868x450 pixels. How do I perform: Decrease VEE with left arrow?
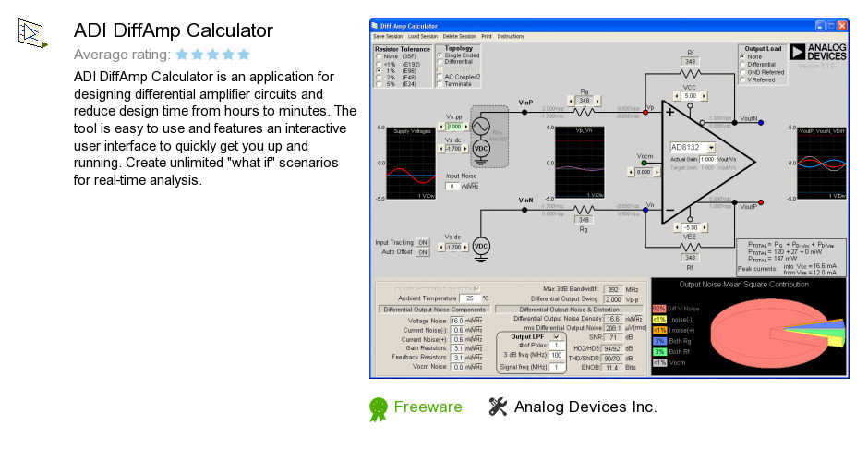[677, 227]
